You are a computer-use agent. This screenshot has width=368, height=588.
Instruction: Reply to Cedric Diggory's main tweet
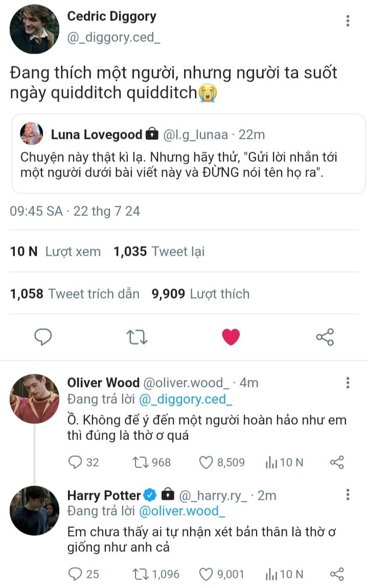click(x=43, y=337)
